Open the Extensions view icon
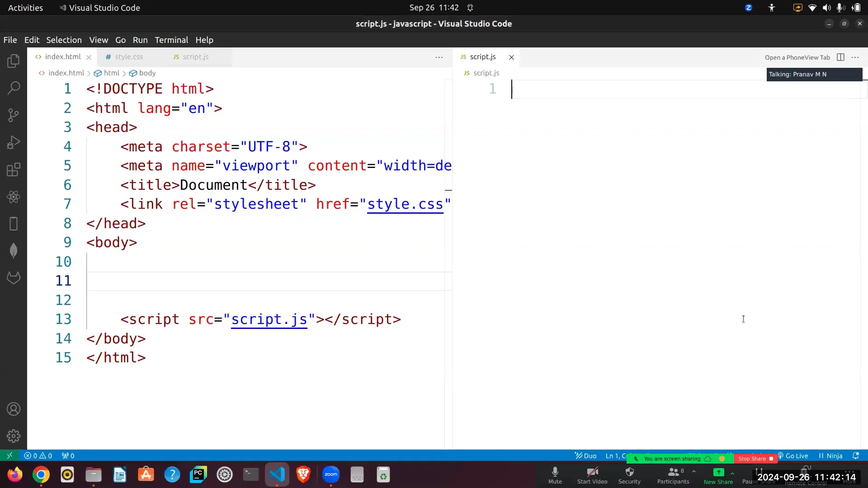Image resolution: width=868 pixels, height=488 pixels. [x=14, y=169]
